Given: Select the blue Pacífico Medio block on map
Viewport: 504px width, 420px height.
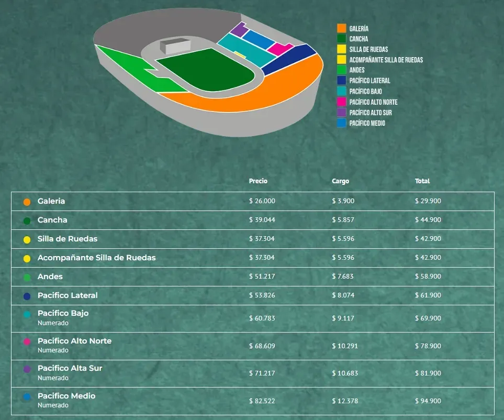Looking at the screenshot, I should tap(259, 39).
